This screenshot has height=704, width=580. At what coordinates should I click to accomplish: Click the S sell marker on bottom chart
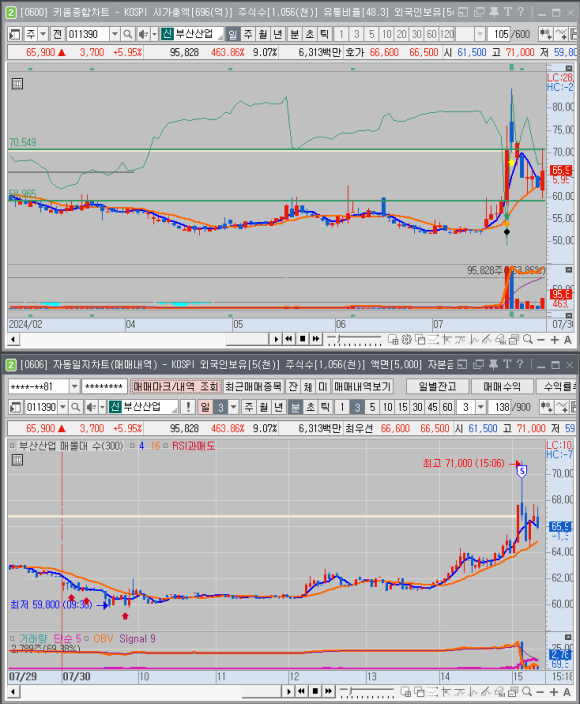522,471
